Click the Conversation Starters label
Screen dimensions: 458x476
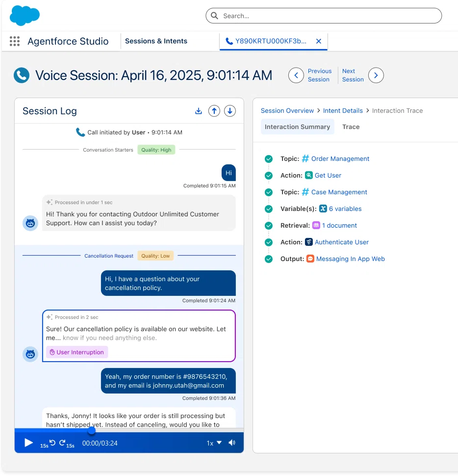coord(108,150)
